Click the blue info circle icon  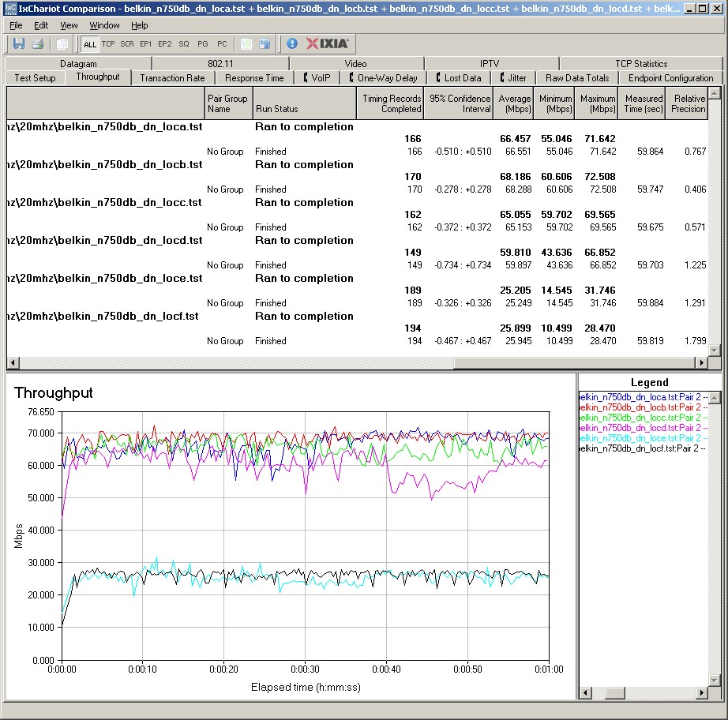(x=291, y=43)
